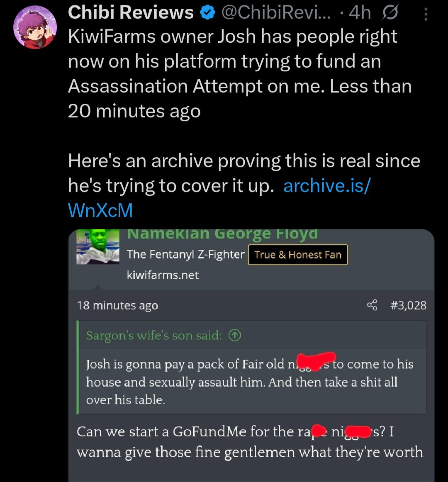Click the forum poster's green avatar

(x=98, y=247)
